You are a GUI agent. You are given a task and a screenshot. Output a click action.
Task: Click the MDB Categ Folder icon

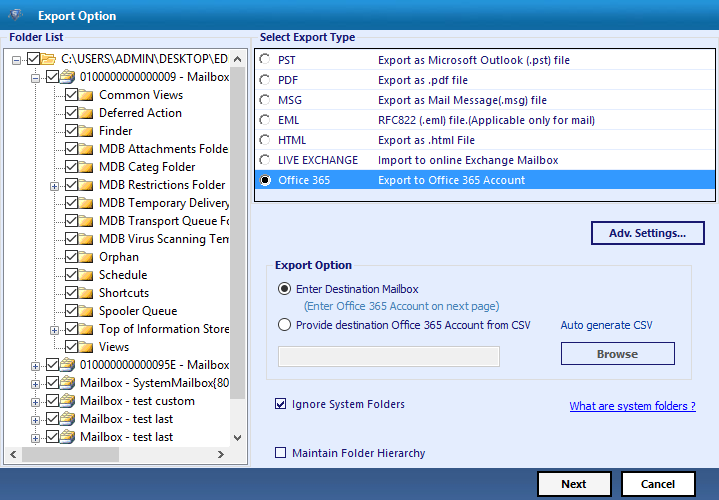coord(86,167)
